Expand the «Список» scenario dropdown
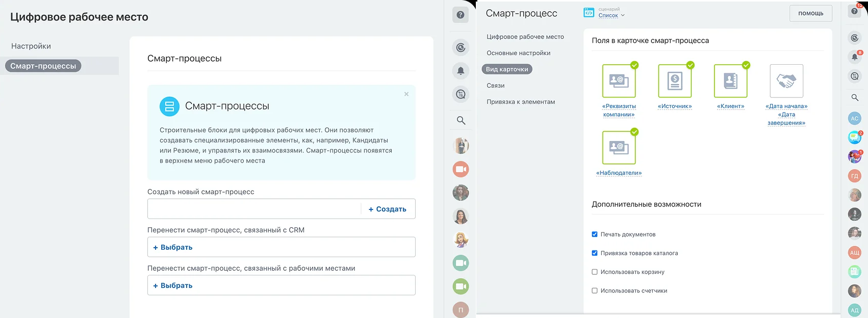 [x=611, y=15]
